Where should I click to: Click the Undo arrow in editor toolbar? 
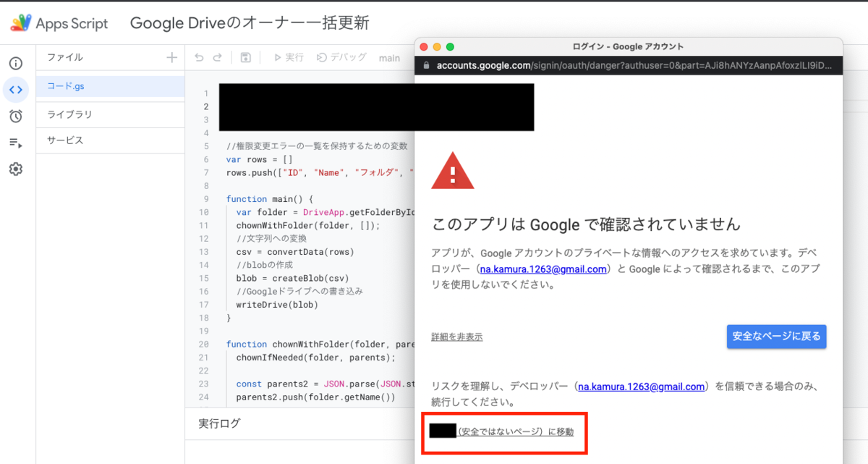199,57
